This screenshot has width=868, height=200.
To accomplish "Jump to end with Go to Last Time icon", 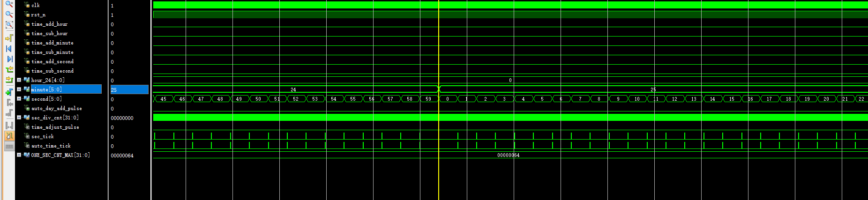I will click(x=9, y=59).
